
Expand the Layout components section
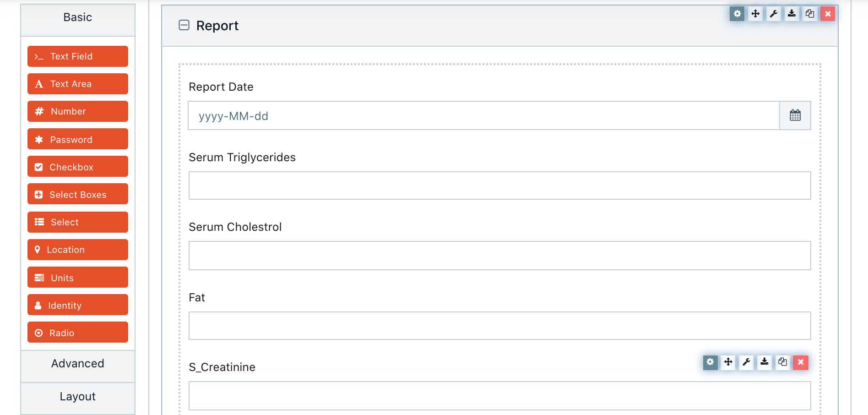click(x=78, y=397)
